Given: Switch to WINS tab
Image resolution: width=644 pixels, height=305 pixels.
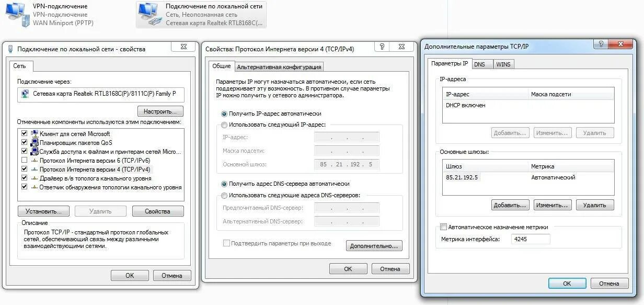Looking at the screenshot, I should coord(503,64).
